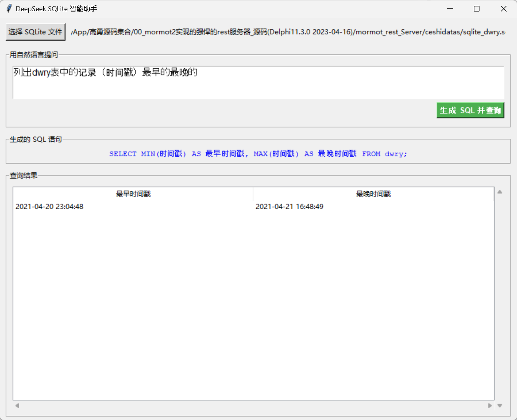Click the vertical scrollbar up arrow

tap(500, 192)
